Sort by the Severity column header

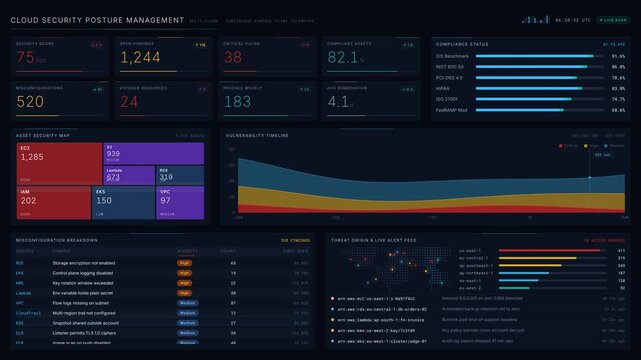187,251
